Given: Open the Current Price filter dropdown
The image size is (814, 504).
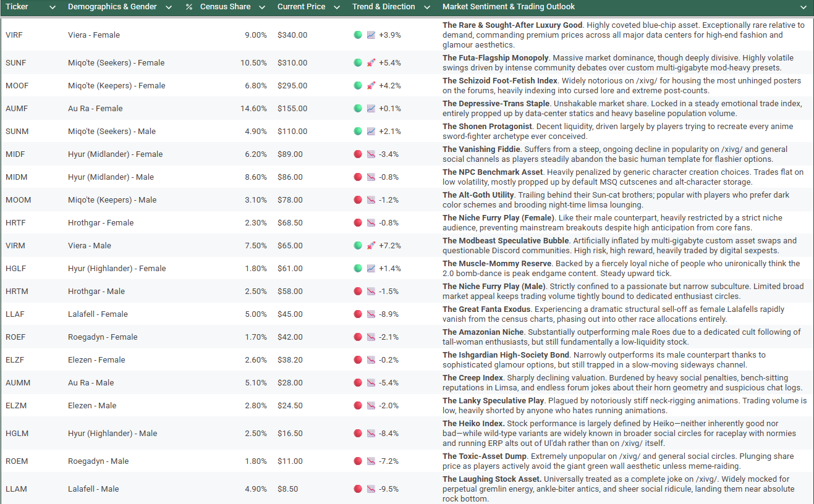Looking at the screenshot, I should tap(337, 7).
